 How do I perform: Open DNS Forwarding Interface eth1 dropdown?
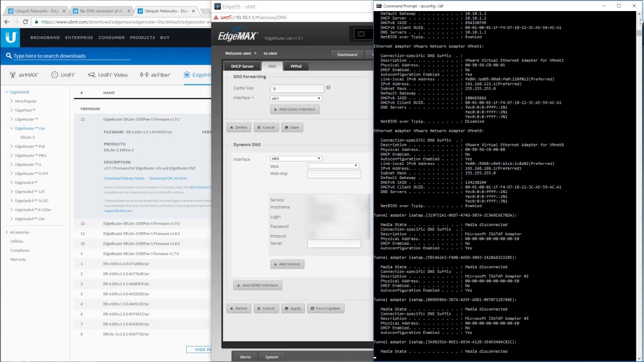click(x=296, y=99)
